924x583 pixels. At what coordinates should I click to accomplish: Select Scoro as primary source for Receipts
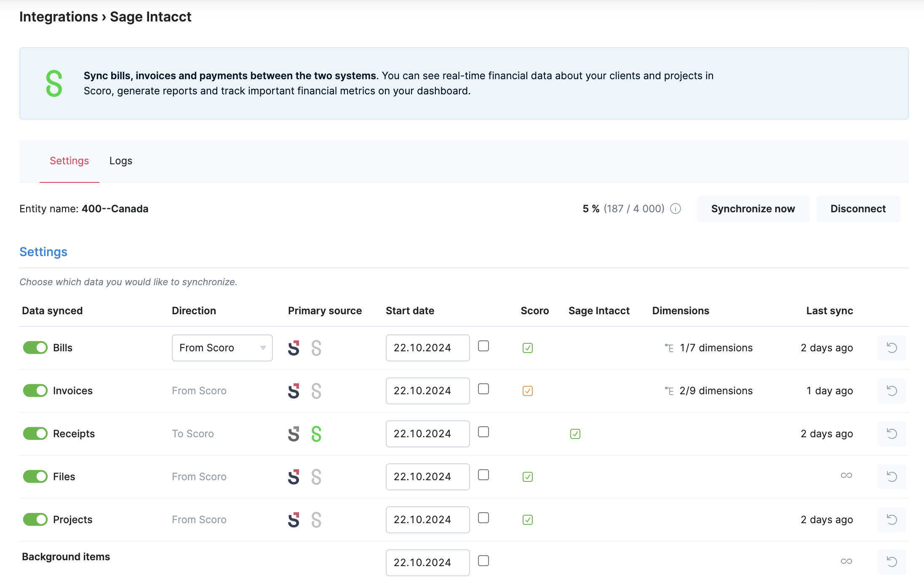point(294,434)
